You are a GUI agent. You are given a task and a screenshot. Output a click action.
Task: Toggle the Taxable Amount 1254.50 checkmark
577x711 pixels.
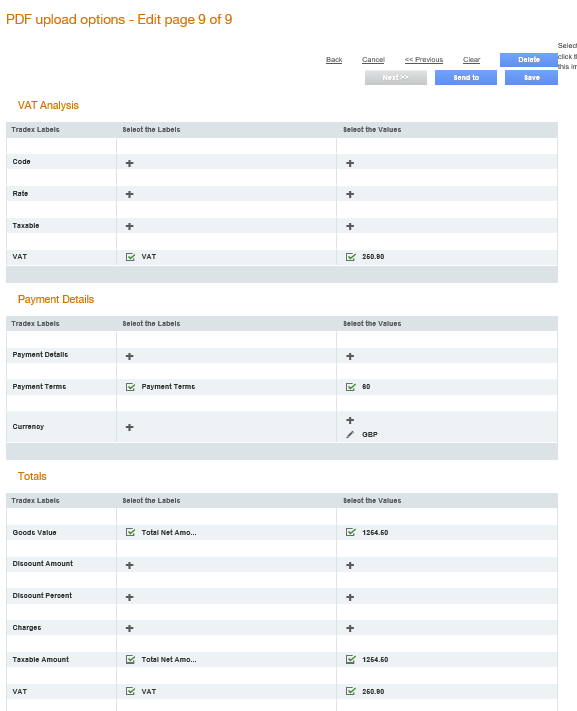[x=351, y=659]
